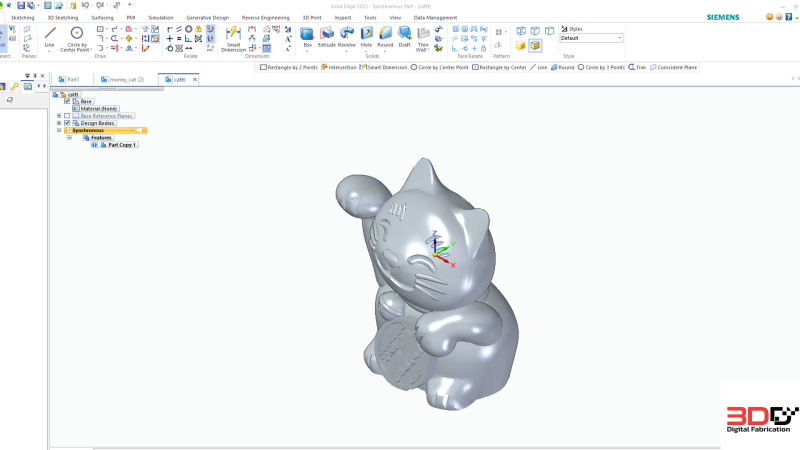Image resolution: width=800 pixels, height=450 pixels.
Task: Open the Simulation tab
Action: pyautogui.click(x=161, y=17)
